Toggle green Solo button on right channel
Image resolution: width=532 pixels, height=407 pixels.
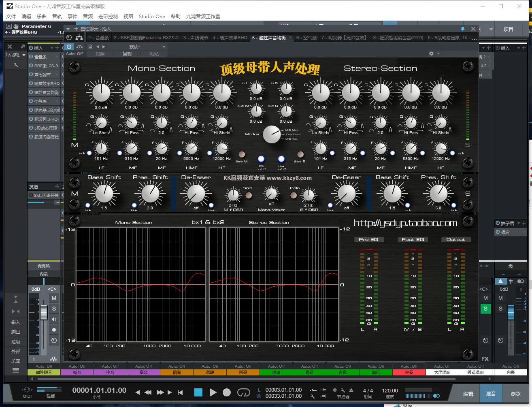click(x=485, y=309)
